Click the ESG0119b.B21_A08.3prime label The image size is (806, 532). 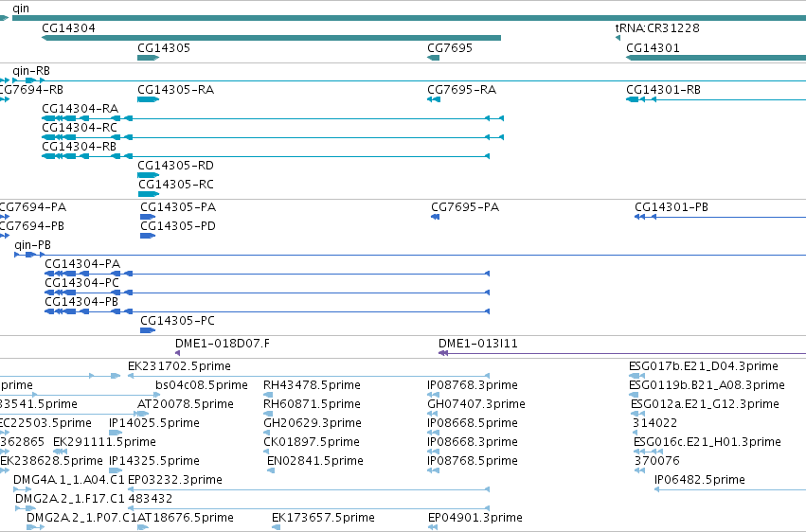pyautogui.click(x=707, y=385)
